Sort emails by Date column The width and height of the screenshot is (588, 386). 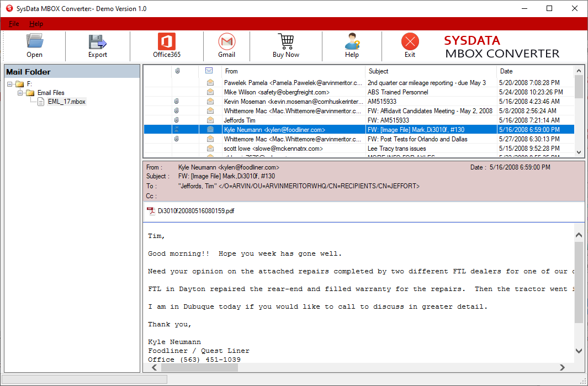[x=535, y=71]
